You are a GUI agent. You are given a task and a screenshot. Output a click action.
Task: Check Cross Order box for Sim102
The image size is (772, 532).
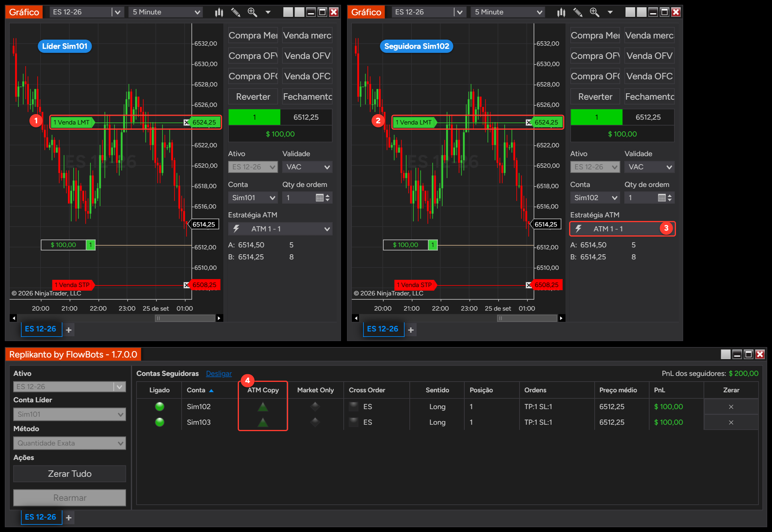pyautogui.click(x=354, y=407)
